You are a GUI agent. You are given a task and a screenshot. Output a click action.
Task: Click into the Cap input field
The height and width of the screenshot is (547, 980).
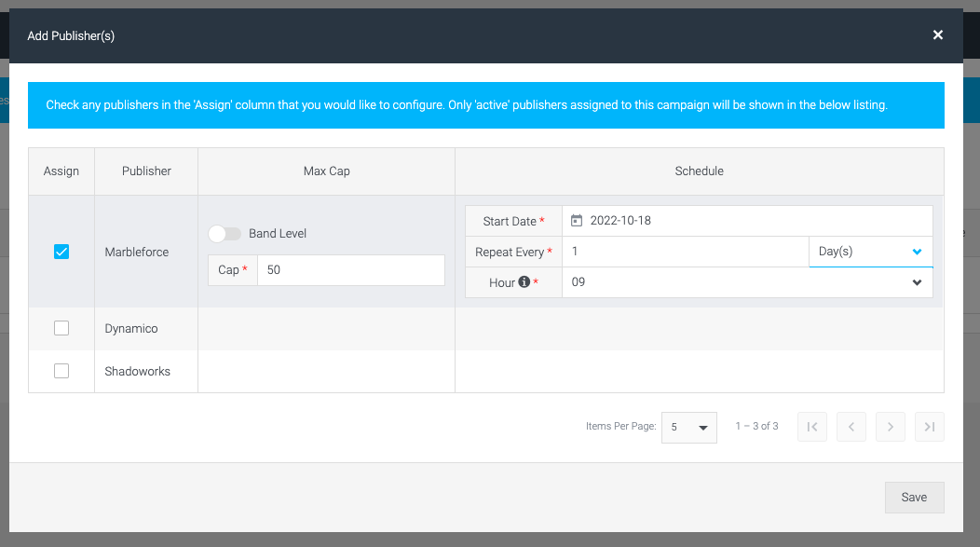(350, 270)
